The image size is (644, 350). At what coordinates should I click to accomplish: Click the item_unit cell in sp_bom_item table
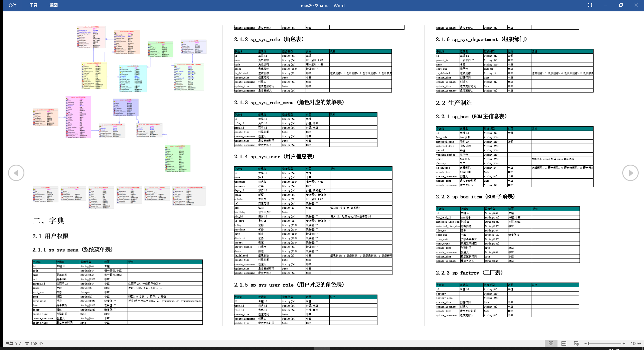(x=448, y=239)
